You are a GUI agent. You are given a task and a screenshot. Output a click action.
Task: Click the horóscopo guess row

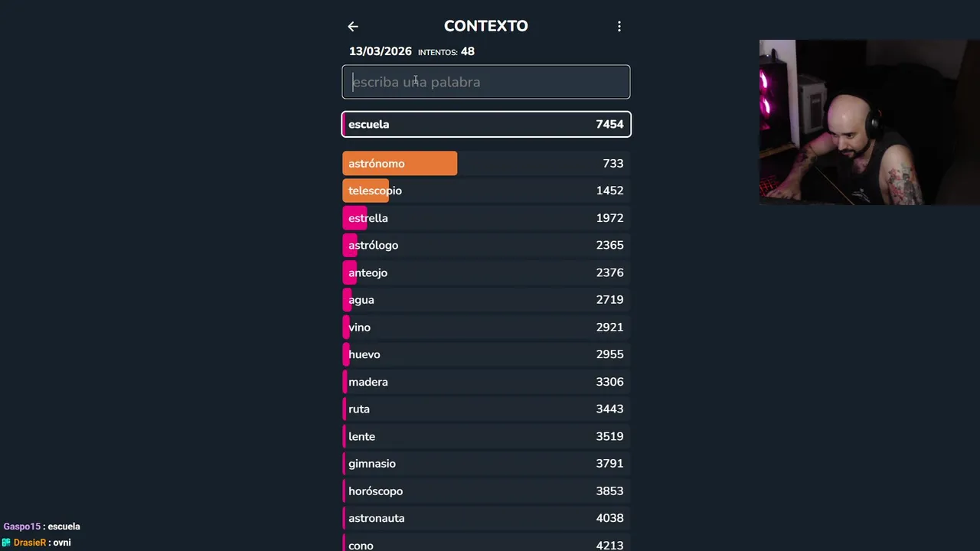pyautogui.click(x=486, y=491)
